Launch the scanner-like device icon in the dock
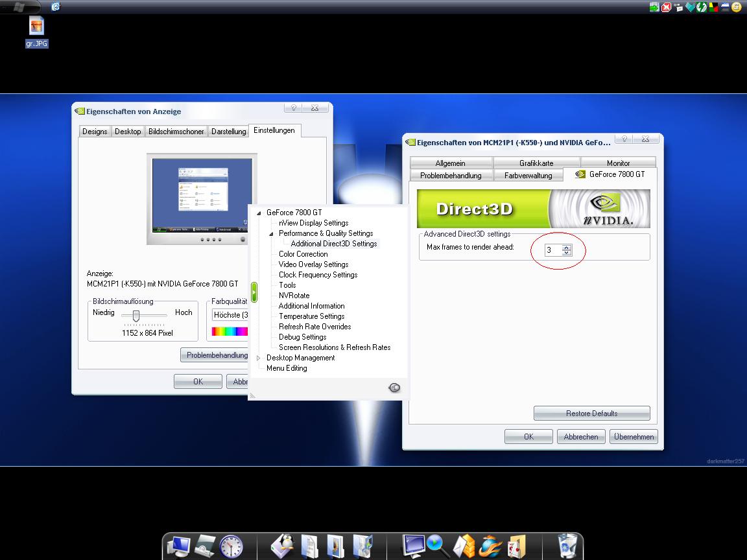Viewport: 747px width, 560px height. 206,546
